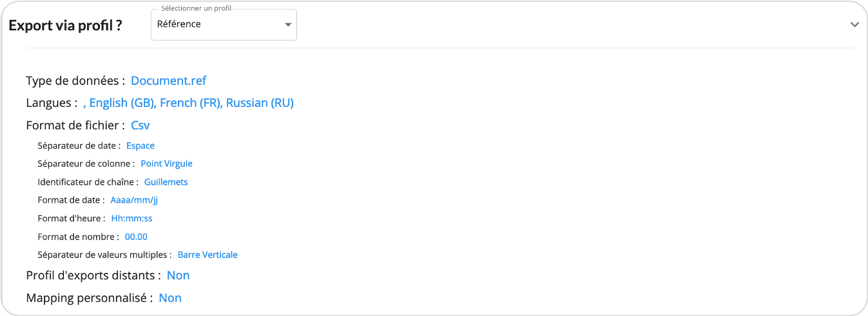Click the Aaaa/mm/jj date format value
This screenshot has width=868, height=316.
(134, 200)
